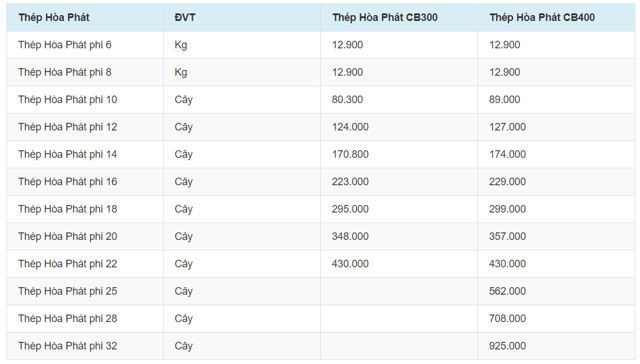This screenshot has width=640, height=364.
Task: Click the "Thép Hòa Phát CB400" header
Action: pos(542,17)
